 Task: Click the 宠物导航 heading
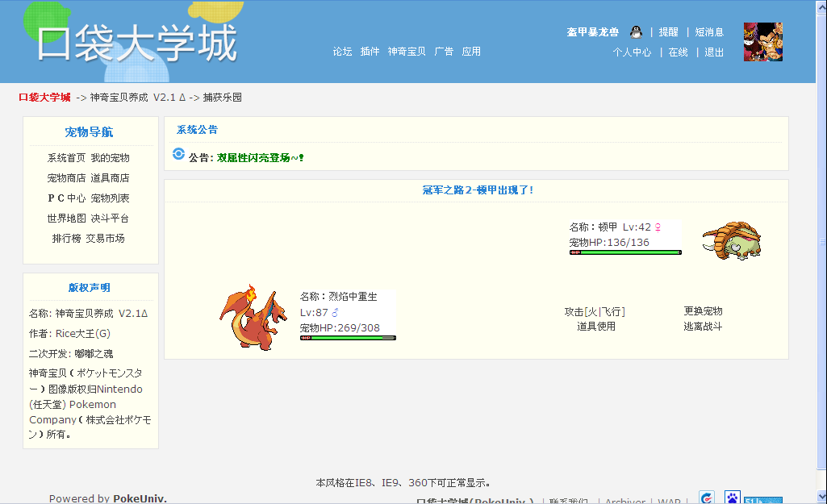coord(89,132)
